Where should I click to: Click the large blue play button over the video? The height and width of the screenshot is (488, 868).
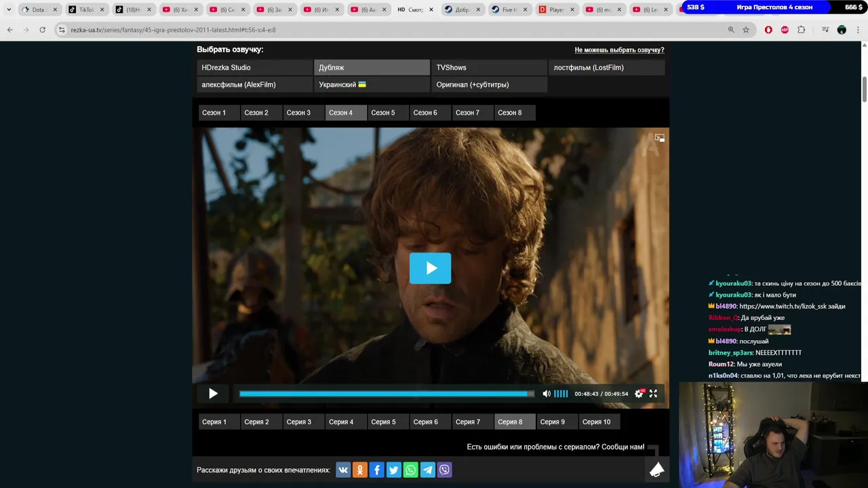pyautogui.click(x=430, y=268)
